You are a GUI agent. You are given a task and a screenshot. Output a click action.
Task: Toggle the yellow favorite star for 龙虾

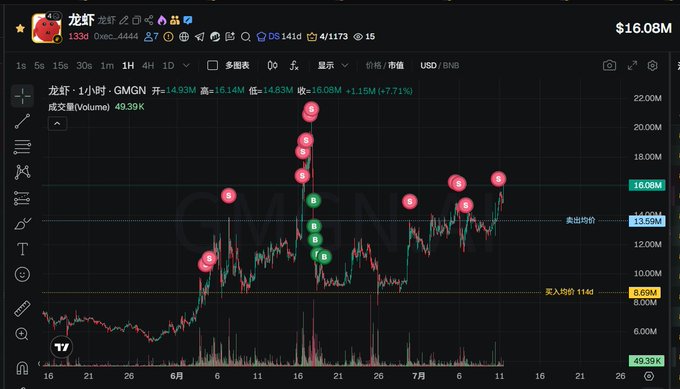coord(20,29)
